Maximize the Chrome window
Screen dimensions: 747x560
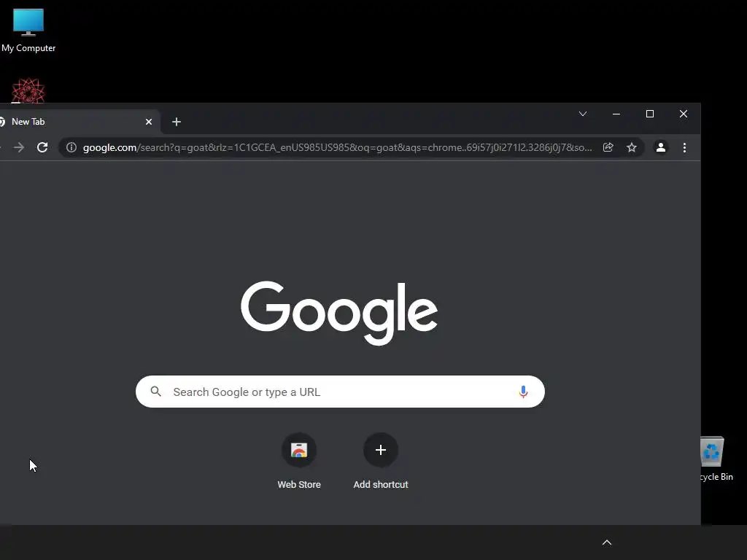(650, 114)
